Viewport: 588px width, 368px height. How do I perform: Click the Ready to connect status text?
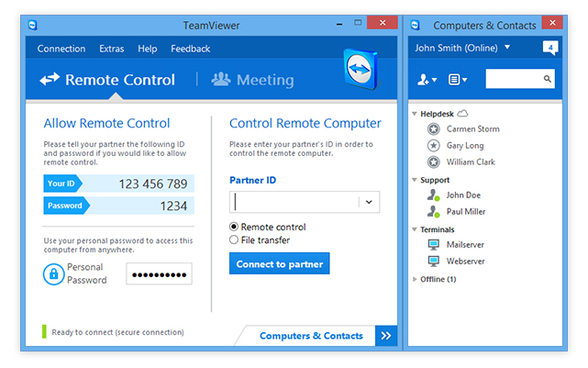click(117, 332)
